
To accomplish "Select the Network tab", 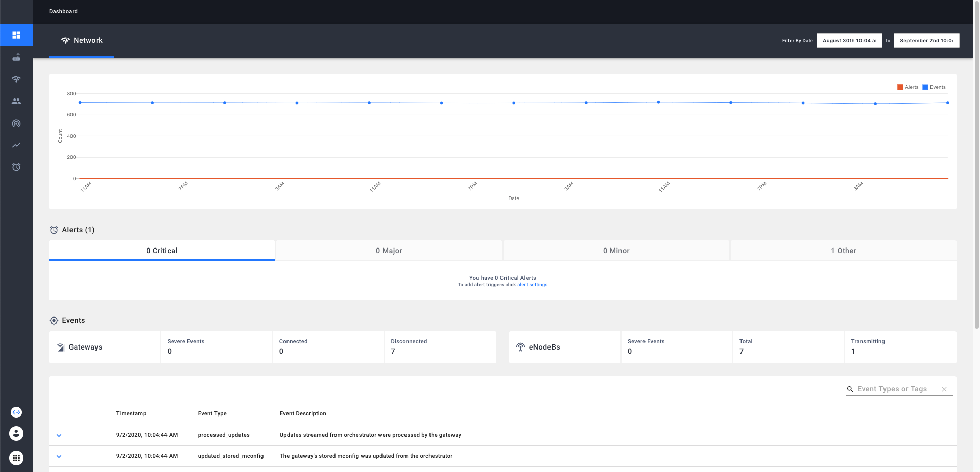I will [x=82, y=40].
